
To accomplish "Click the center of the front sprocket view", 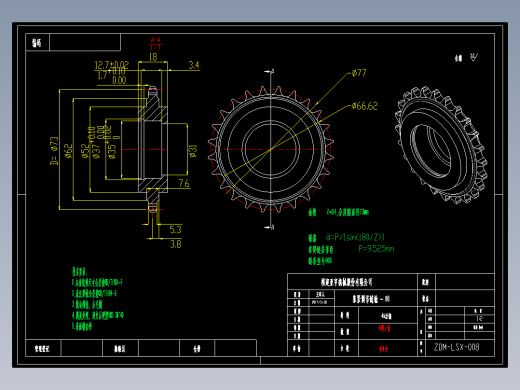I will 270,149.
